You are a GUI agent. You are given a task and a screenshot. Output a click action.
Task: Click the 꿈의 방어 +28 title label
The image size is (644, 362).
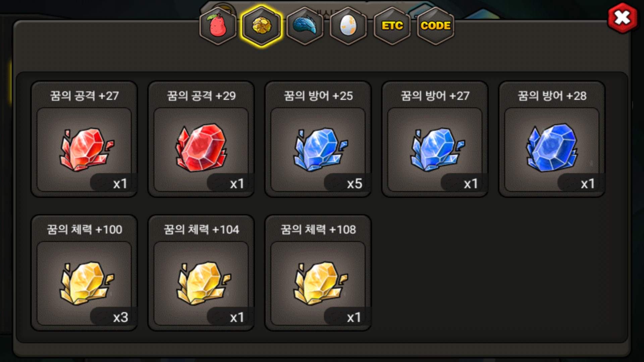(x=552, y=96)
